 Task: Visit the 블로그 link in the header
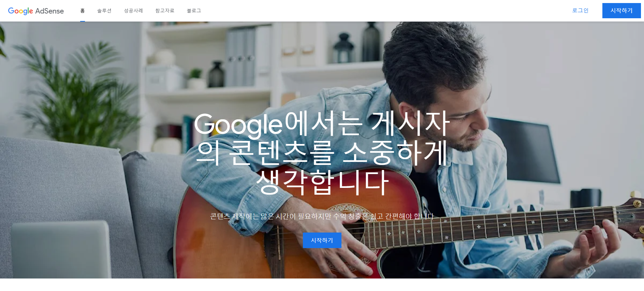194,11
